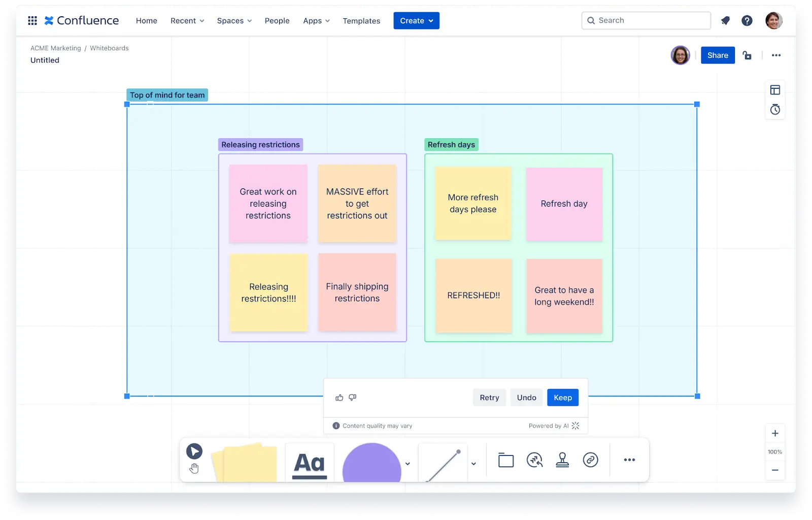
Task: Click the Keep button
Action: point(562,398)
